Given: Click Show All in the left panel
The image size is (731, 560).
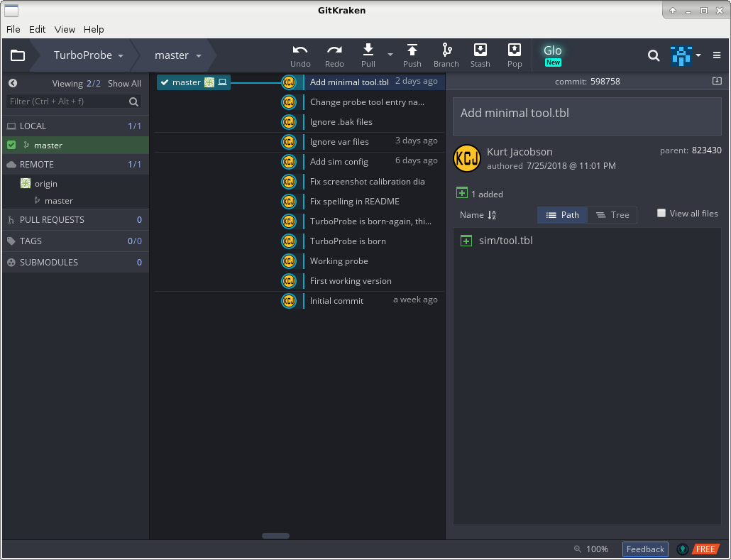Looking at the screenshot, I should click(124, 84).
